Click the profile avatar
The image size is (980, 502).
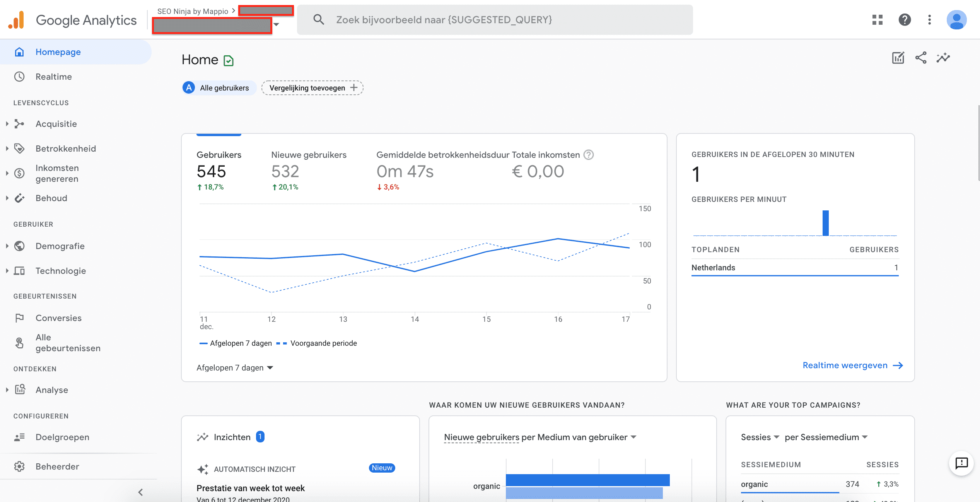(x=957, y=19)
